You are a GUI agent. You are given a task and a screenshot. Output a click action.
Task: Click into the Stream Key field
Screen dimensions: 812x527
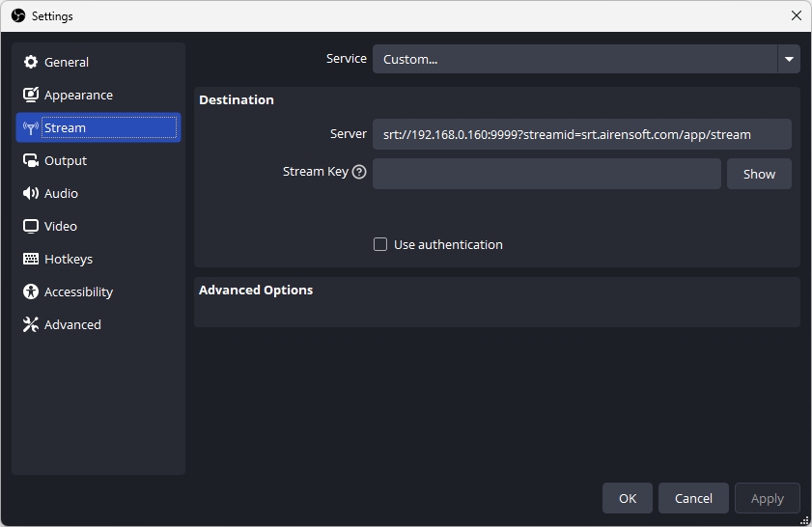(x=546, y=174)
